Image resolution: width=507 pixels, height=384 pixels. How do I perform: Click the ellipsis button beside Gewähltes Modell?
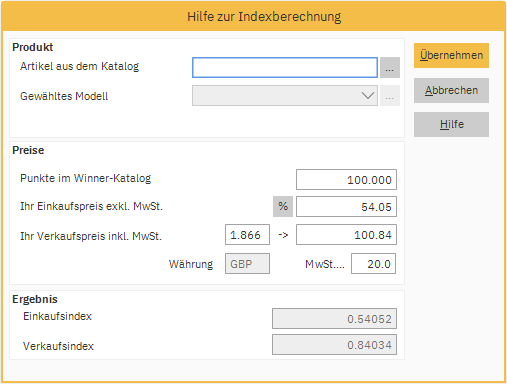coord(390,96)
